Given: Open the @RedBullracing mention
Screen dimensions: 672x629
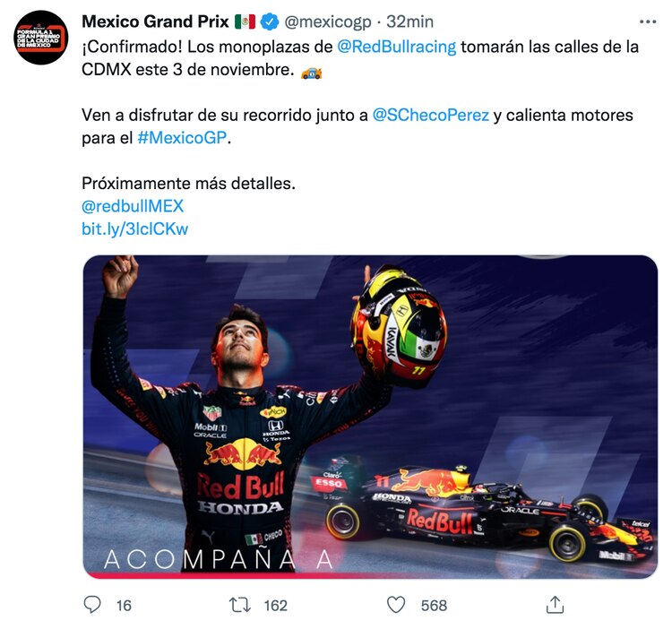Looking at the screenshot, I should [397, 47].
